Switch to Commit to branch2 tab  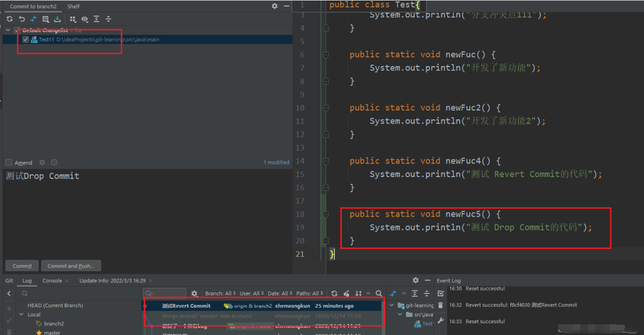pyautogui.click(x=33, y=6)
